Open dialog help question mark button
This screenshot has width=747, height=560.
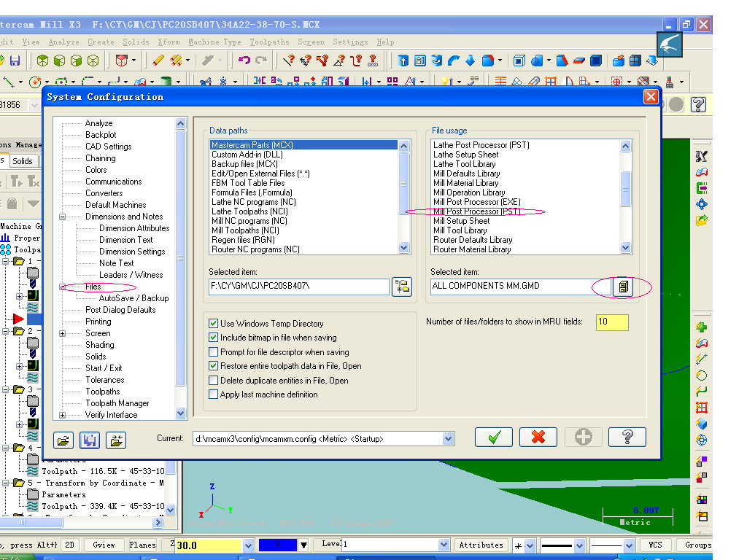click(x=627, y=437)
